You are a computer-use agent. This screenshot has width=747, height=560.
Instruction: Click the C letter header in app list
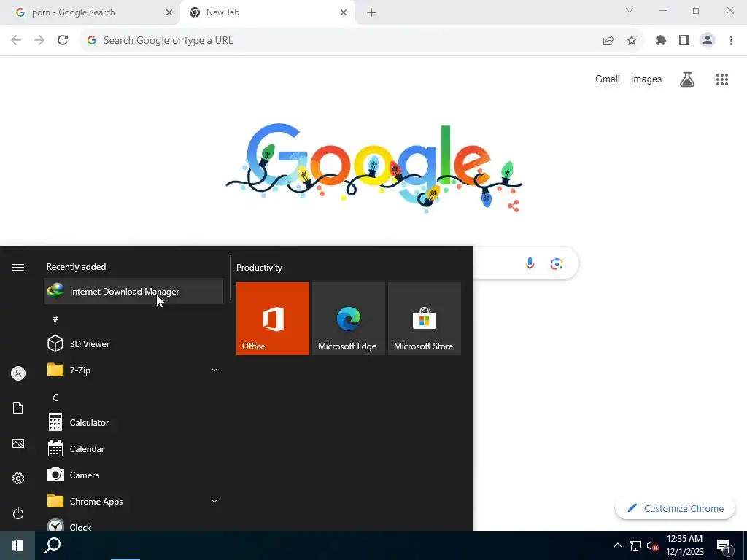[55, 397]
